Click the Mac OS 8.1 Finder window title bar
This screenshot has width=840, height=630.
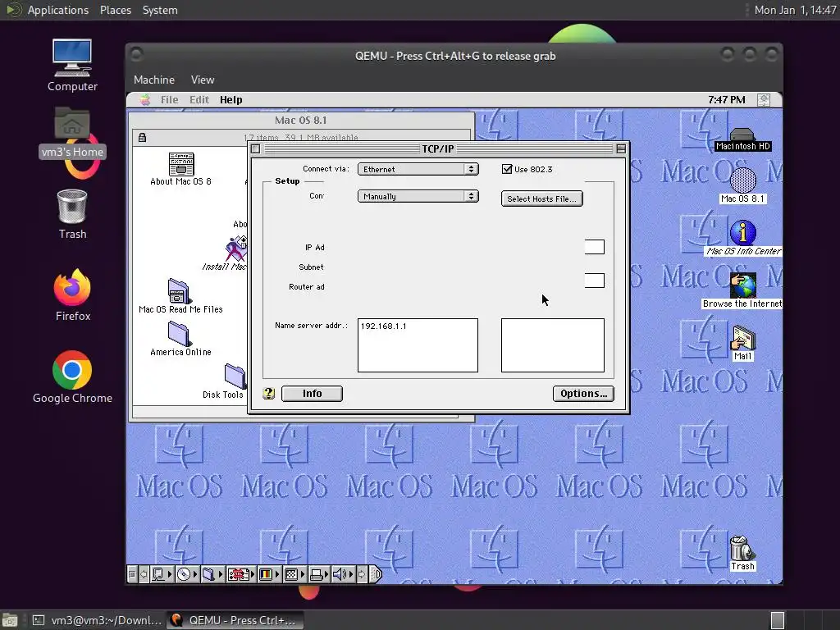[301, 120]
